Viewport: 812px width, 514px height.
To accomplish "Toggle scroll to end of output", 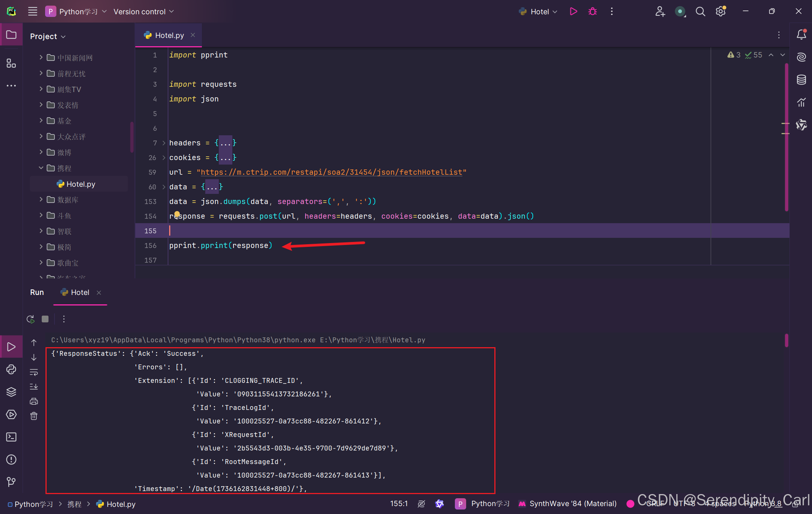I will click(34, 386).
